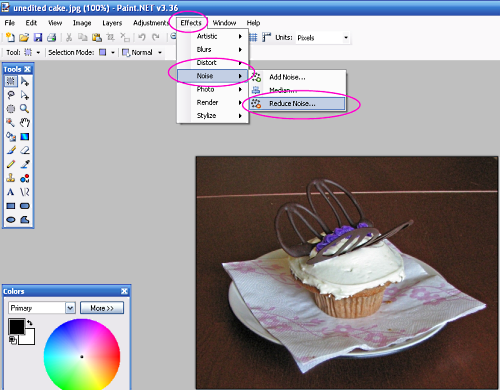Click the More >> button
Viewport: 500px width, 390px height.
(102, 308)
